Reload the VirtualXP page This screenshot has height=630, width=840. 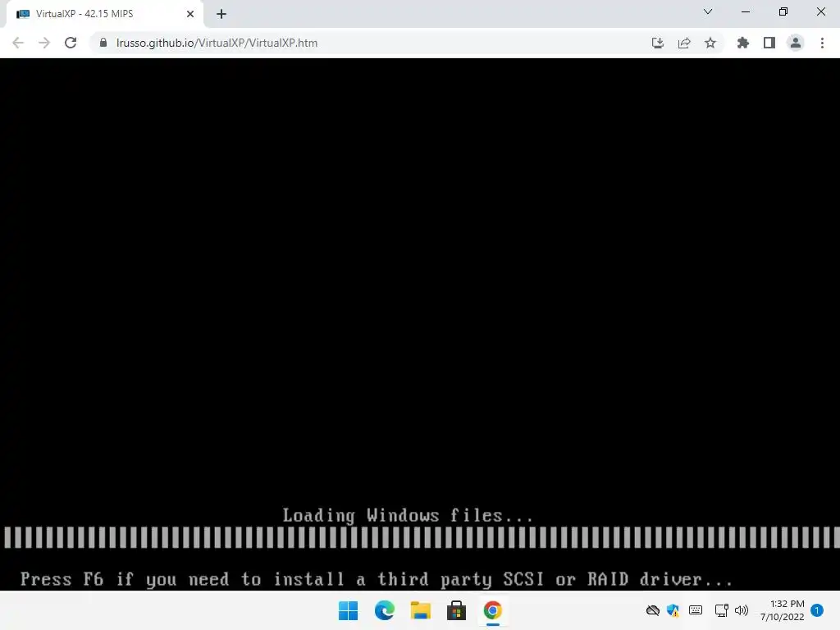(71, 43)
